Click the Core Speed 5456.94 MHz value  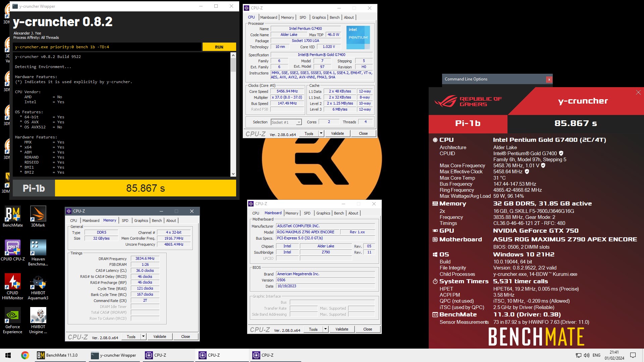287,92
